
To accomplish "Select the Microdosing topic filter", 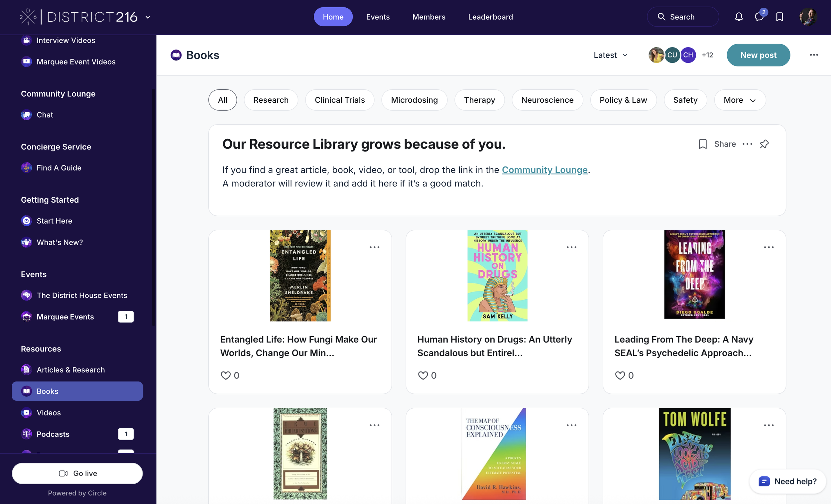I will [414, 100].
